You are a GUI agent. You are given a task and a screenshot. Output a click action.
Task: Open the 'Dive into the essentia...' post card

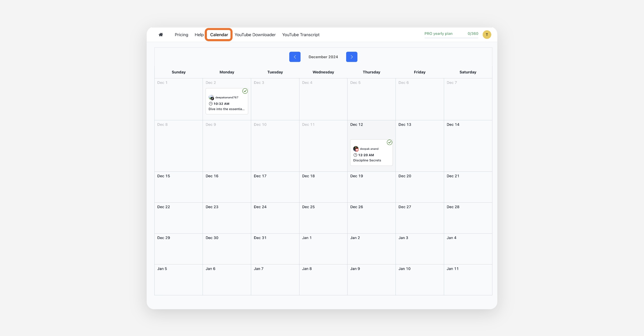coord(227,109)
